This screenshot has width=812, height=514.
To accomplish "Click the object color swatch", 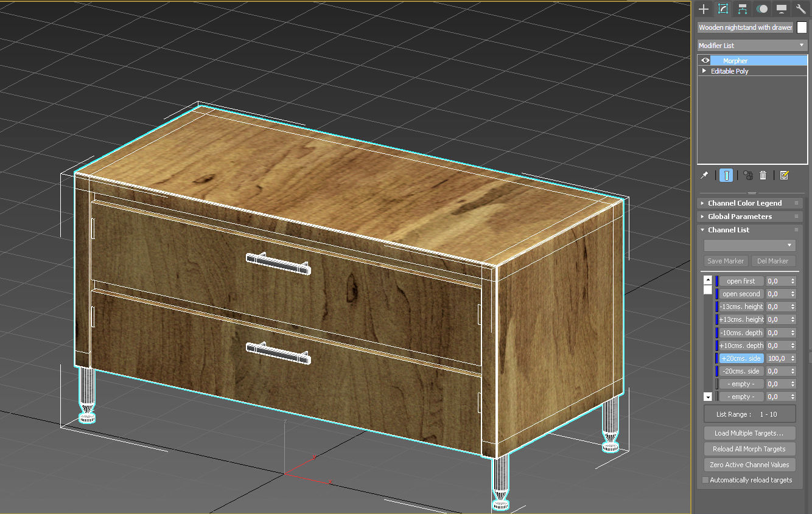I will pyautogui.click(x=802, y=27).
